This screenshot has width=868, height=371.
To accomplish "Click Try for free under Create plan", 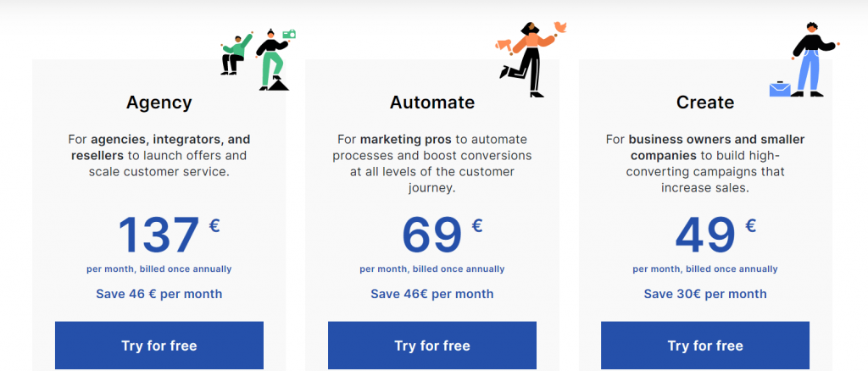I will (704, 346).
